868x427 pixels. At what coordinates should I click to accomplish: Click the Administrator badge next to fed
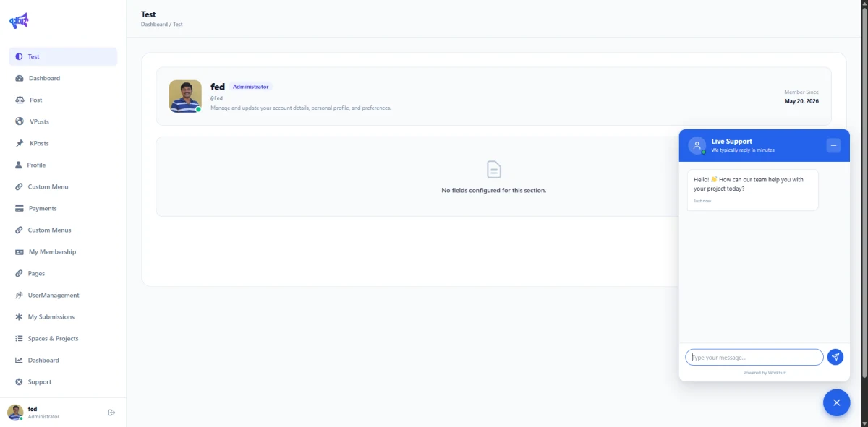(x=250, y=87)
